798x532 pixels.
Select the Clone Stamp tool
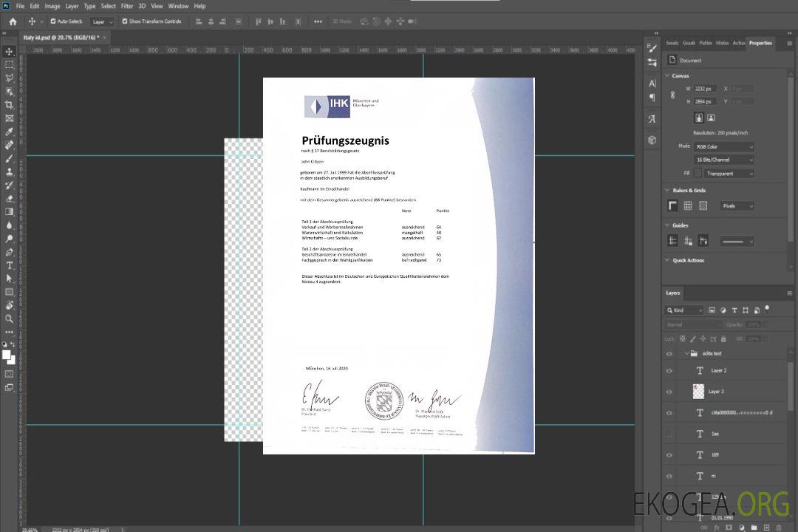pos(9,171)
